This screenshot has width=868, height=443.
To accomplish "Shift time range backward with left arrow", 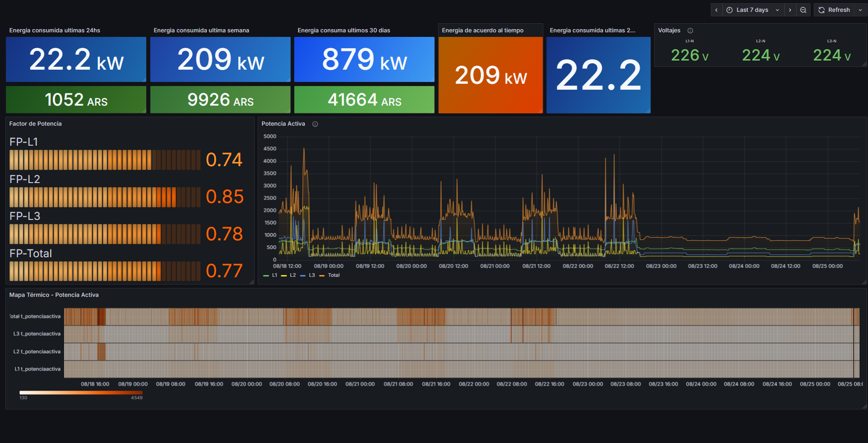I will 716,10.
